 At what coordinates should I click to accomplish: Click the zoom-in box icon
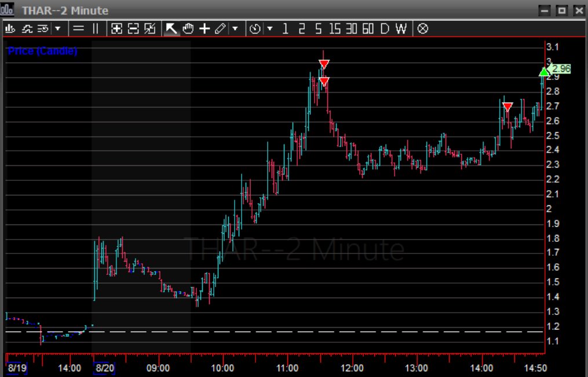click(118, 28)
